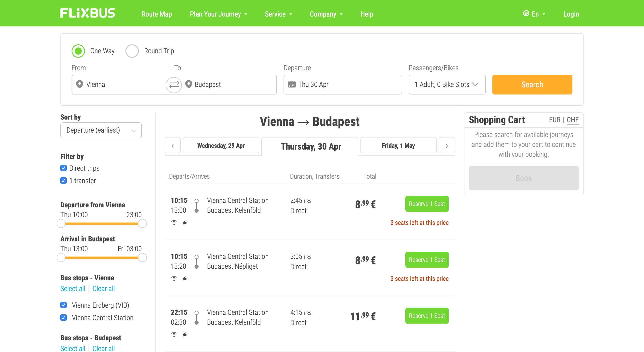Reserve seat on 22:15 trip
The width and height of the screenshot is (644, 352).
(x=427, y=316)
